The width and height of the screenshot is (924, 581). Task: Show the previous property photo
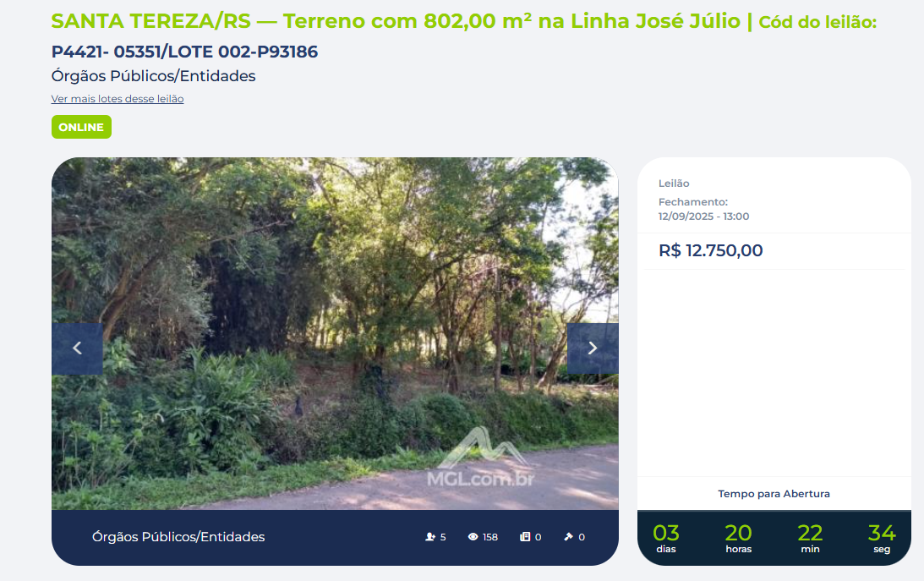tap(77, 348)
